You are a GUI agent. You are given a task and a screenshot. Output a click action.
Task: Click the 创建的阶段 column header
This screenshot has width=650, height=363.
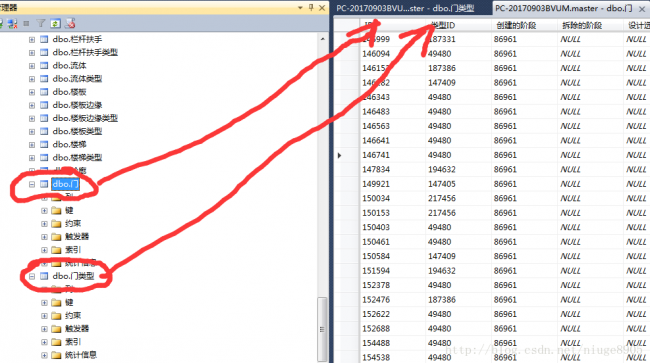516,25
